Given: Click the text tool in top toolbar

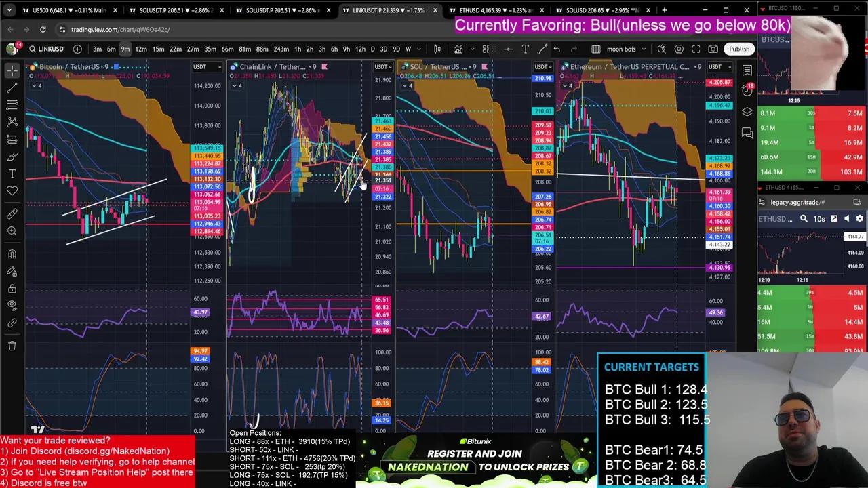Looking at the screenshot, I should (x=526, y=49).
